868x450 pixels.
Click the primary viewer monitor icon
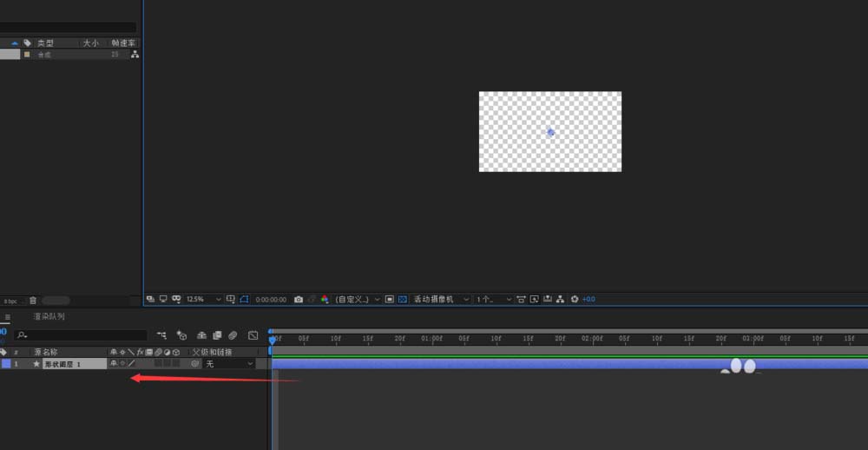coord(163,299)
